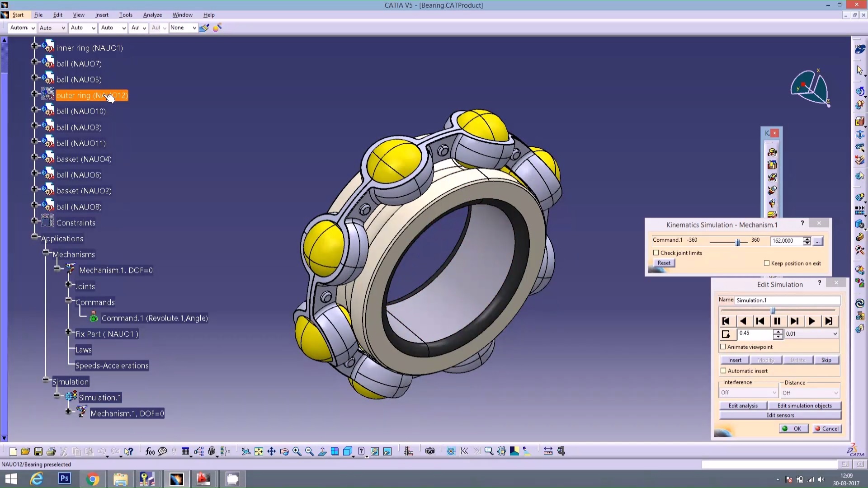The width and height of the screenshot is (868, 488).
Task: Click the Fly Mode airplane icon
Action: pyautogui.click(x=247, y=451)
